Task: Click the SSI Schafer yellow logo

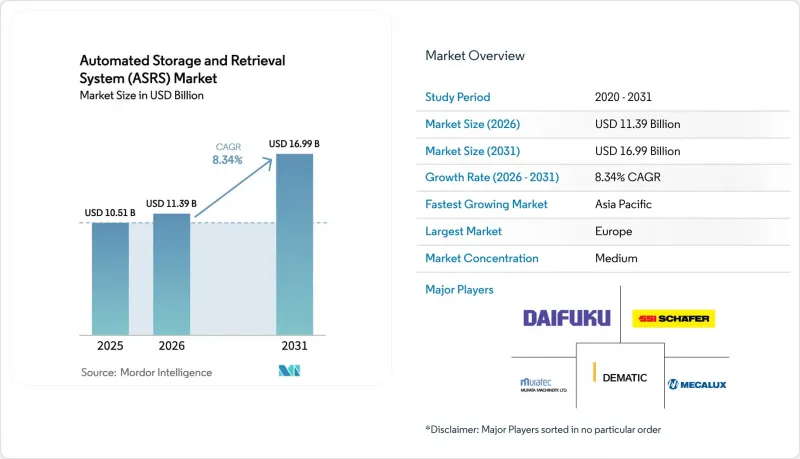Action: click(673, 319)
